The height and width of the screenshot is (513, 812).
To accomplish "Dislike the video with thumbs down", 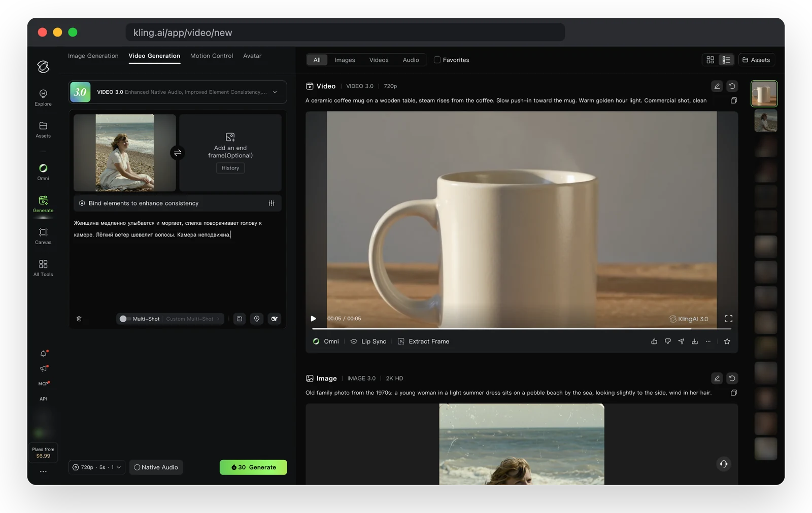I will click(668, 341).
